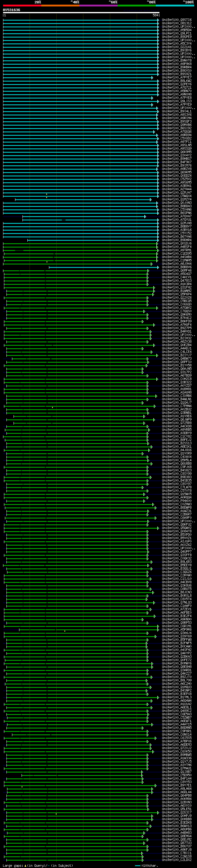This screenshot has width=197, height=868.
Task: Select UniRef100_Q2MJA8 label
Action: 177,223
